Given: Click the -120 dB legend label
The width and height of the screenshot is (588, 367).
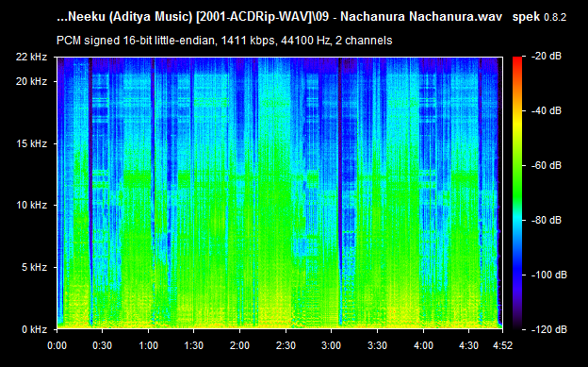Looking at the screenshot, I should [x=549, y=329].
